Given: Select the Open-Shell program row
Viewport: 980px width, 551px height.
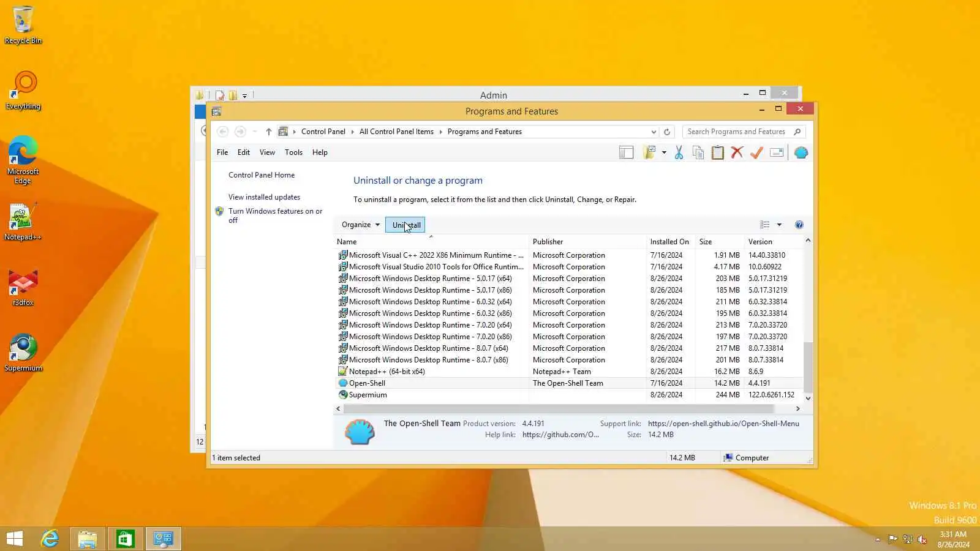Looking at the screenshot, I should pyautogui.click(x=570, y=383).
